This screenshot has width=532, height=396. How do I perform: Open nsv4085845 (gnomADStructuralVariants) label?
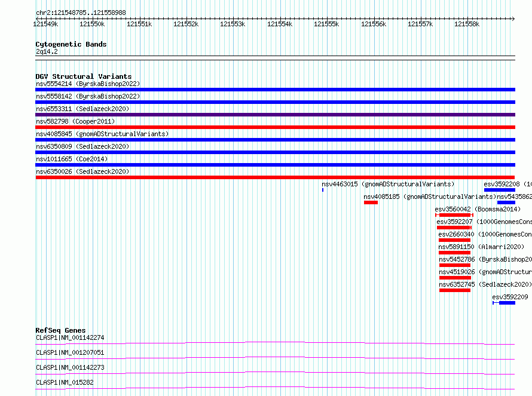point(102,134)
